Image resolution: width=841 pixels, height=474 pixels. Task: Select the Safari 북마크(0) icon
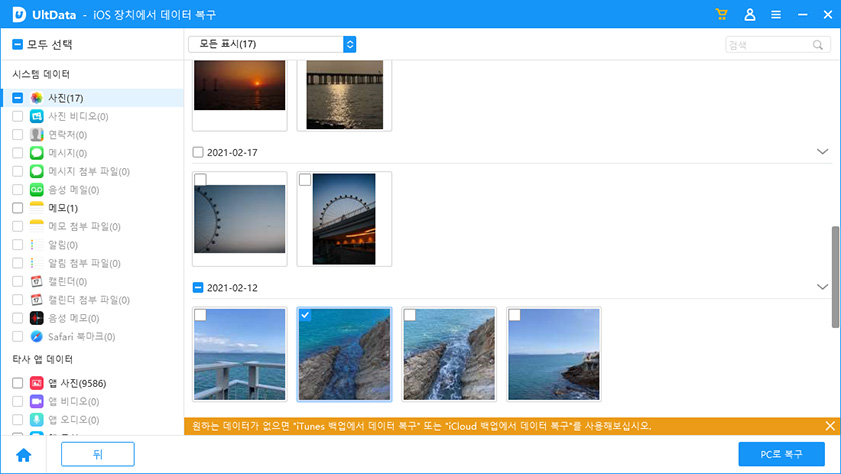tap(36, 336)
